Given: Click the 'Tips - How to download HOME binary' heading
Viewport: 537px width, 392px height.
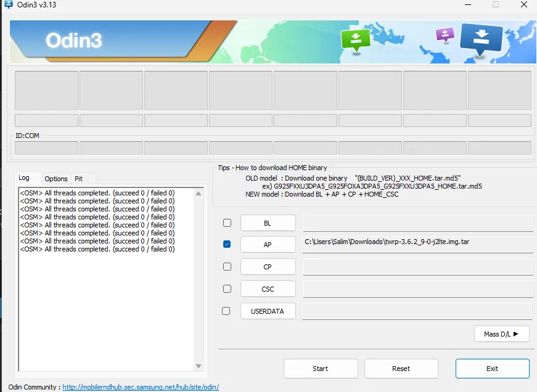Looking at the screenshot, I should 273,168.
